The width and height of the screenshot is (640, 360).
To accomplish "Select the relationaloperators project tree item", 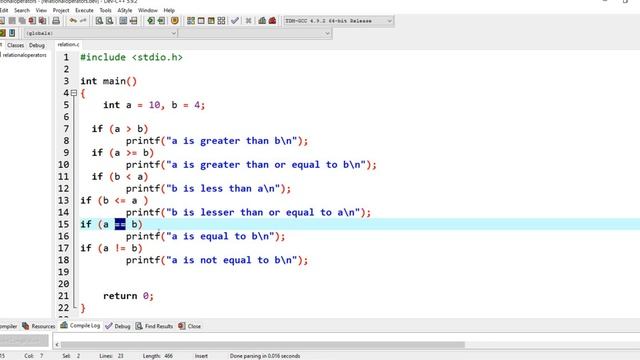I will coord(24,55).
